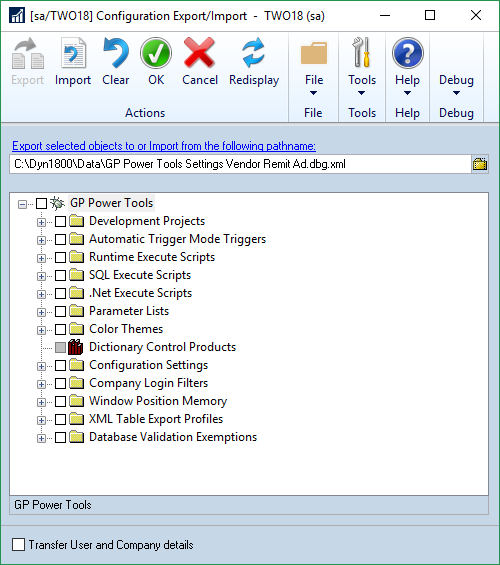500x565 pixels.
Task: Click the SQL Execute Scripts folder icon
Action: [76, 275]
